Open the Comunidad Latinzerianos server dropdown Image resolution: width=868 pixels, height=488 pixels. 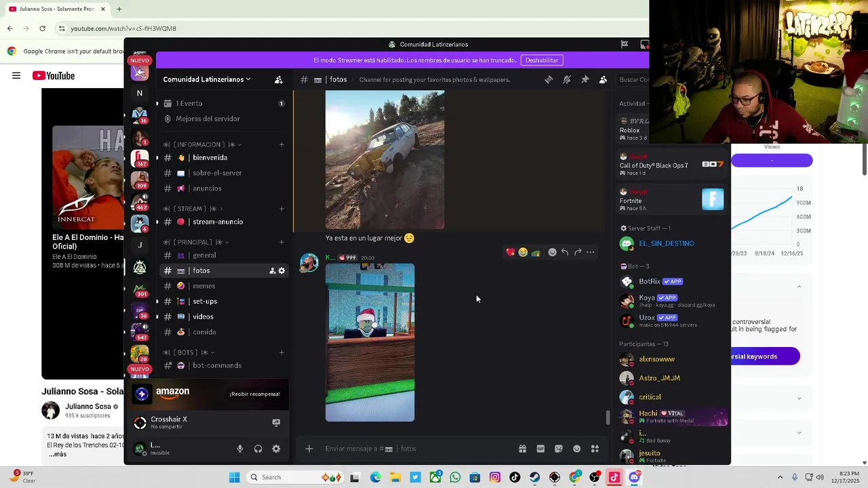point(207,79)
